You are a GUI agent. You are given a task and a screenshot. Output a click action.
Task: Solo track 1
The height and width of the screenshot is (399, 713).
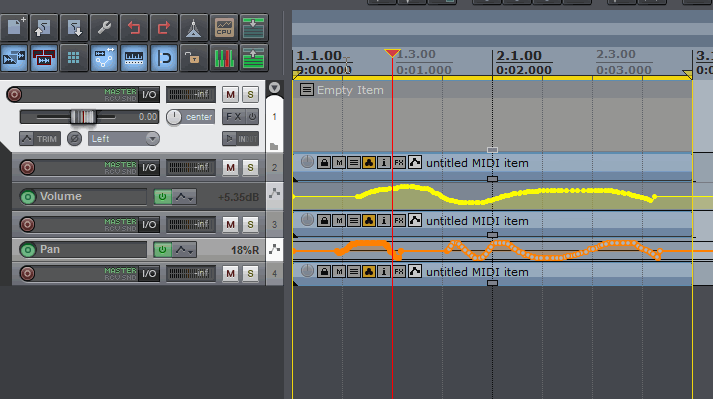coord(250,95)
